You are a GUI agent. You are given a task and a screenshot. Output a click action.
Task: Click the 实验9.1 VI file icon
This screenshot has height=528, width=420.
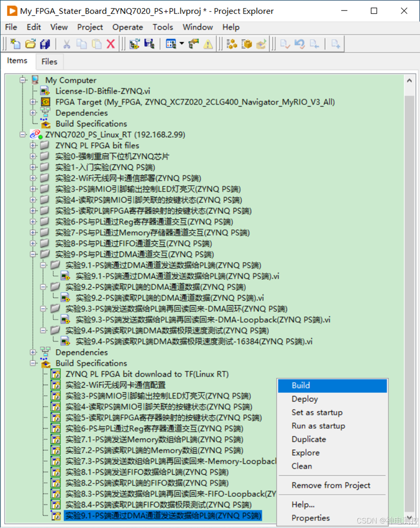(65, 276)
